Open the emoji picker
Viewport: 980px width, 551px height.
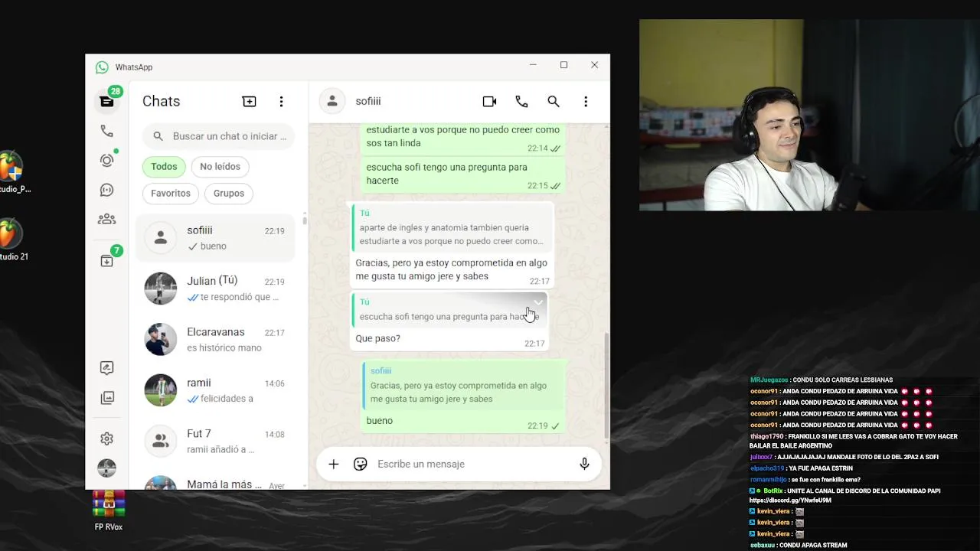click(x=361, y=464)
